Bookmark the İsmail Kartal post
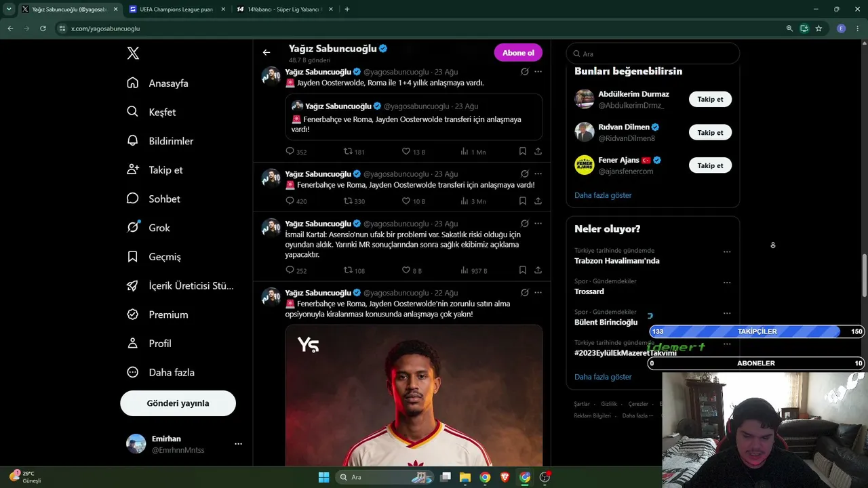Image resolution: width=868 pixels, height=488 pixels. click(x=523, y=270)
